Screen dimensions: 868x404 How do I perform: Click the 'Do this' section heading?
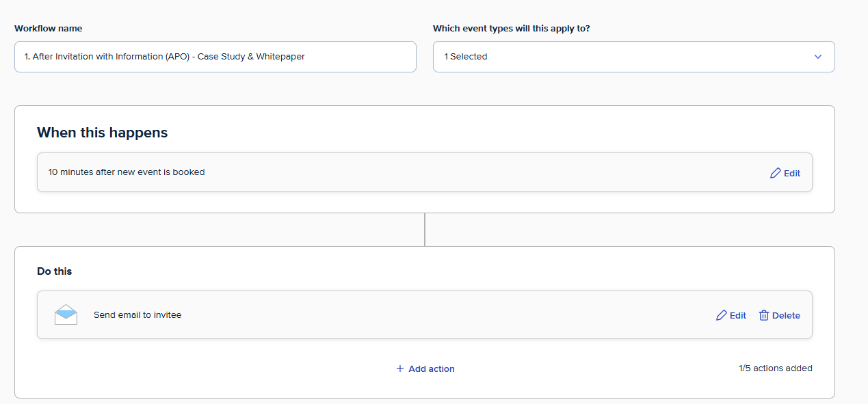55,271
